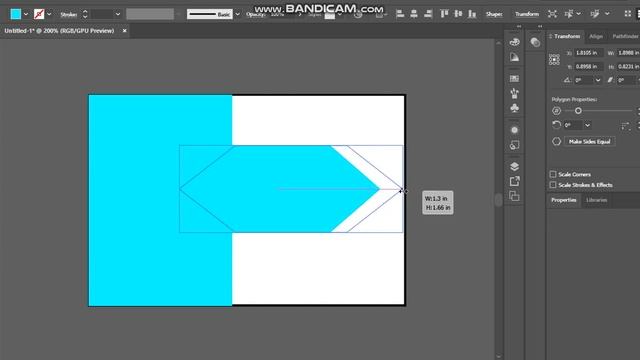Screen dimensions: 640x360
Task: Click the Stroke weight stepper arrows
Action: pyautogui.click(x=85, y=14)
